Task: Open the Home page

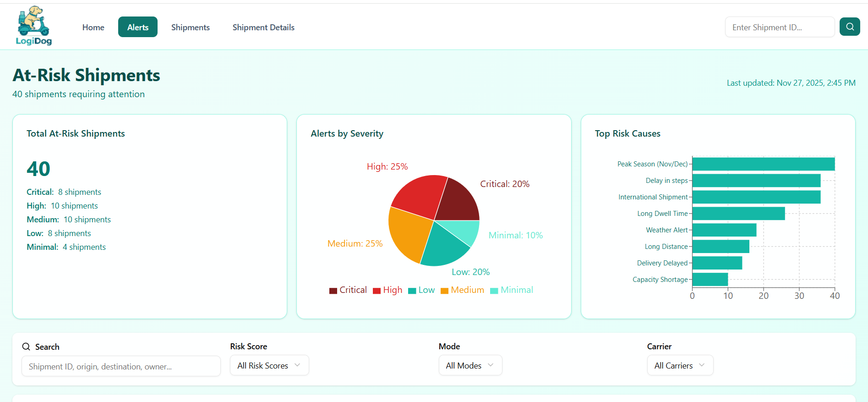Action: 93,27
